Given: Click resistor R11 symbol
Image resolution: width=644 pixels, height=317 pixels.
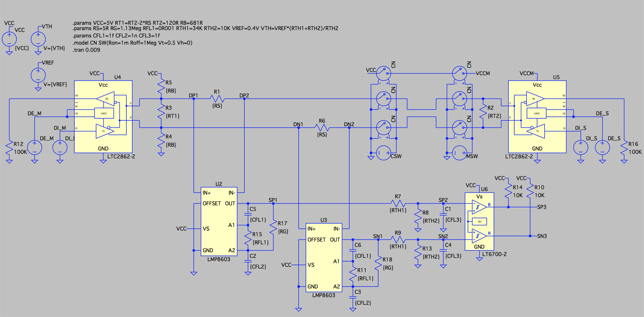Looking at the screenshot, I should 353,274.
